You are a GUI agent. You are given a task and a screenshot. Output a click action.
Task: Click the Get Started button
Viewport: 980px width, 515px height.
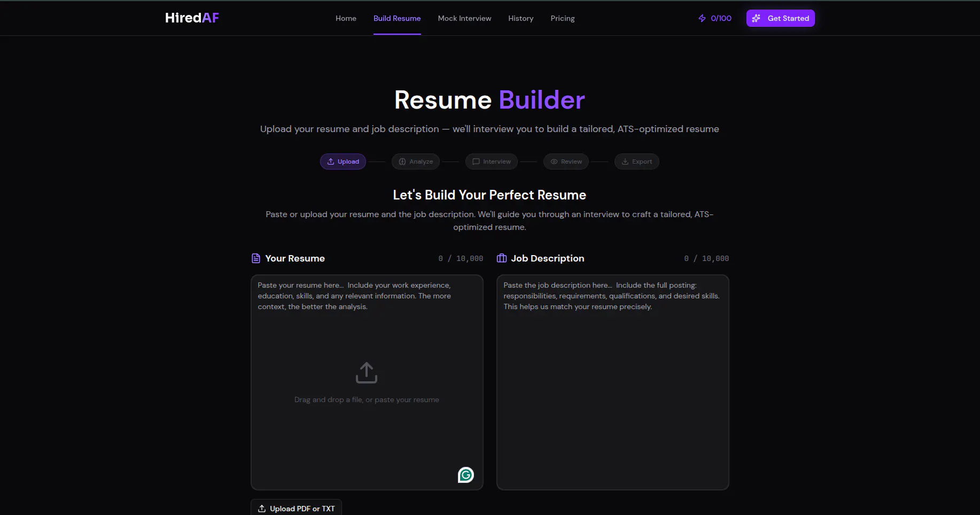pyautogui.click(x=780, y=18)
